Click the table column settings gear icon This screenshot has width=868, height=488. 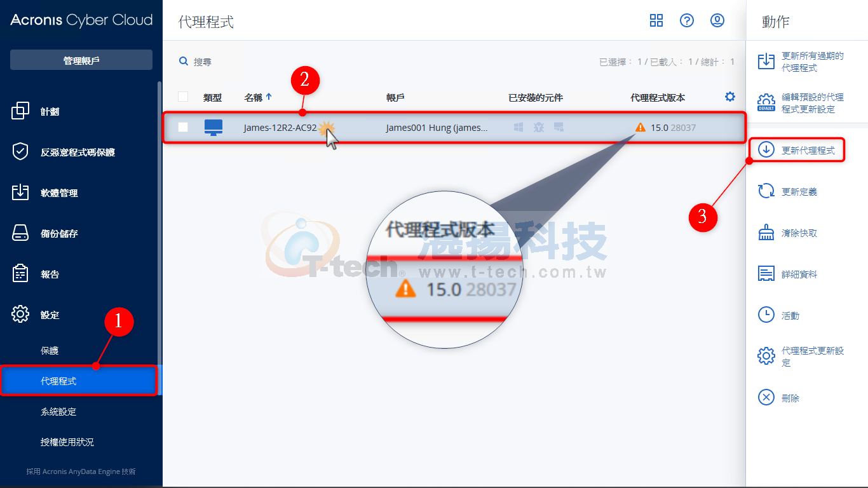click(730, 97)
